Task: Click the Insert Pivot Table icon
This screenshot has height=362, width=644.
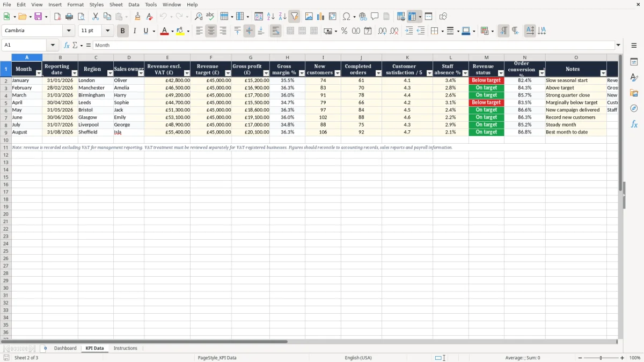Action: click(x=333, y=17)
